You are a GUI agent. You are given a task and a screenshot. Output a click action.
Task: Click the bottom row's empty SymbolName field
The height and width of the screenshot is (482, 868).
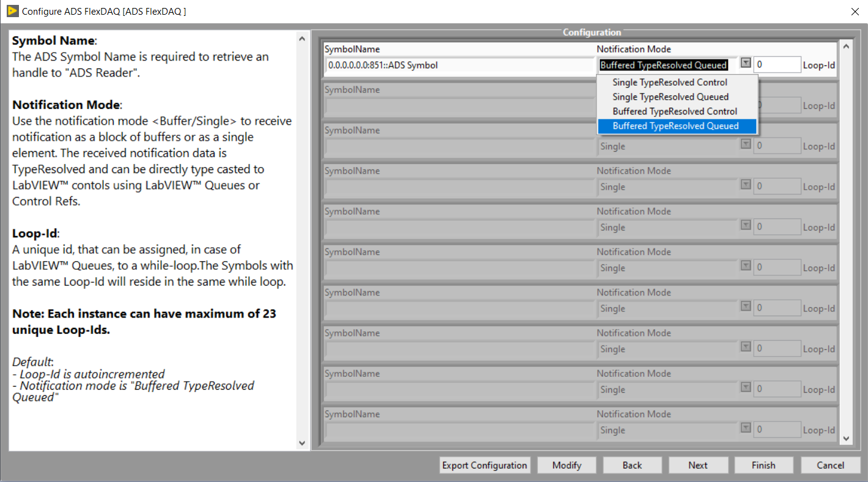click(x=459, y=430)
